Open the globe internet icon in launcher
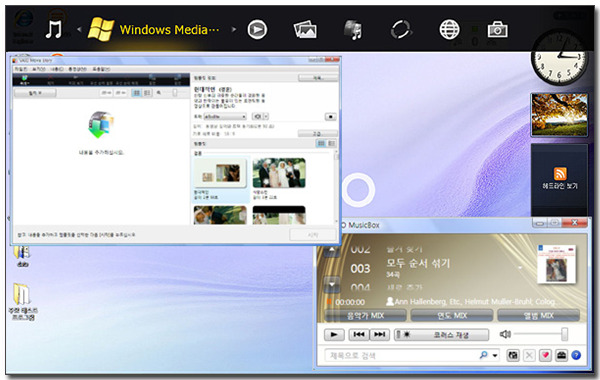Image resolution: width=600 pixels, height=380 pixels. coord(449,29)
